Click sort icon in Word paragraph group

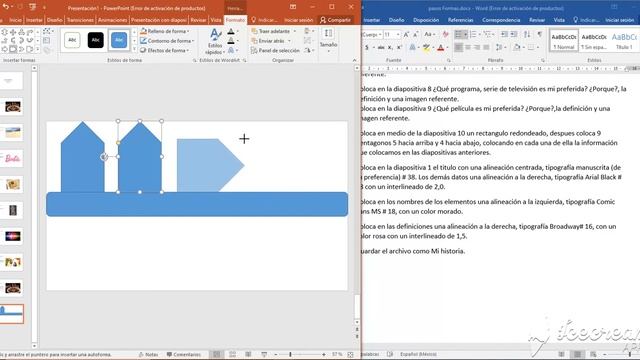(527, 34)
